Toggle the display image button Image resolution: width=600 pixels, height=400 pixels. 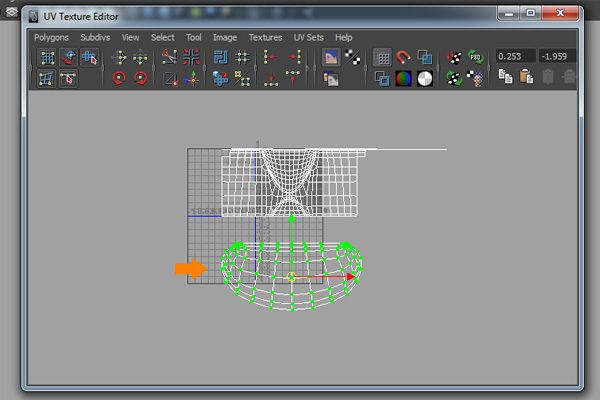point(331,57)
